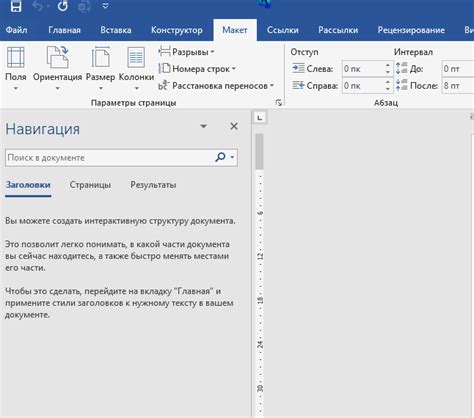Expand the arrow under Размер

100,89
